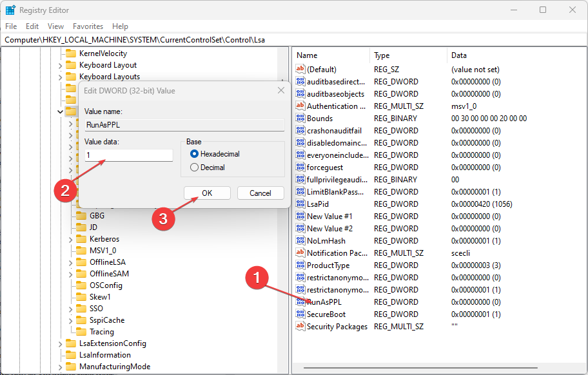Click the Security Packages multi-string icon
This screenshot has height=375, width=588.
300,326
